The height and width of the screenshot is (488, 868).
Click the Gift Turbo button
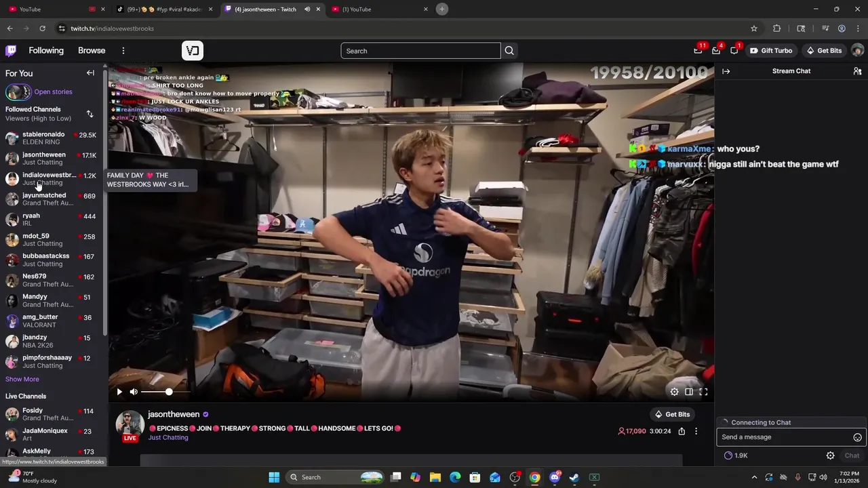771,51
